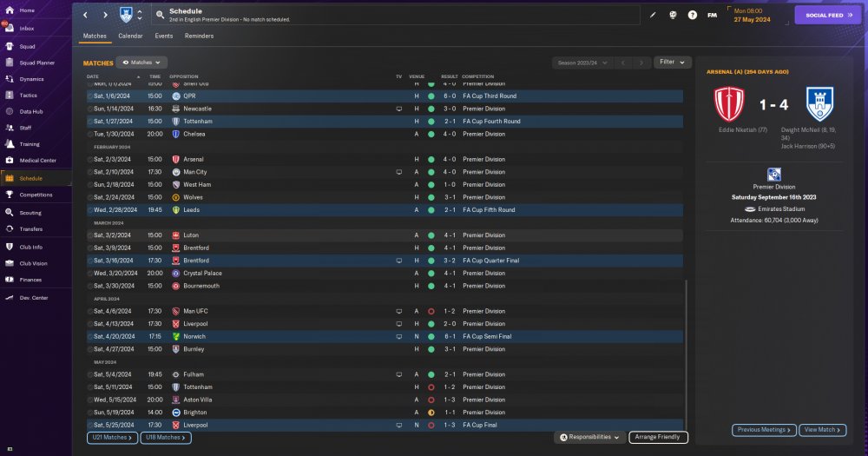Open the Dev. Center icon
Screen dimensions: 868x456
tap(10, 298)
